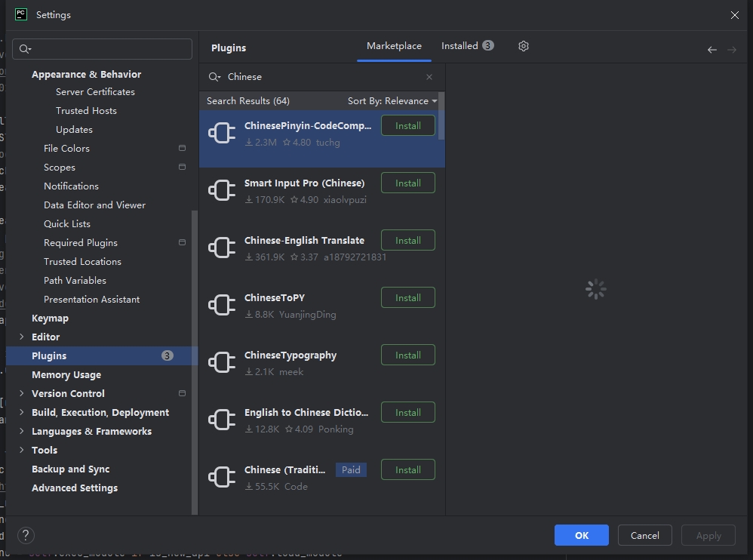This screenshot has width=753, height=560.
Task: Click the Chinese (Traditional) plugin icon
Action: tap(222, 477)
